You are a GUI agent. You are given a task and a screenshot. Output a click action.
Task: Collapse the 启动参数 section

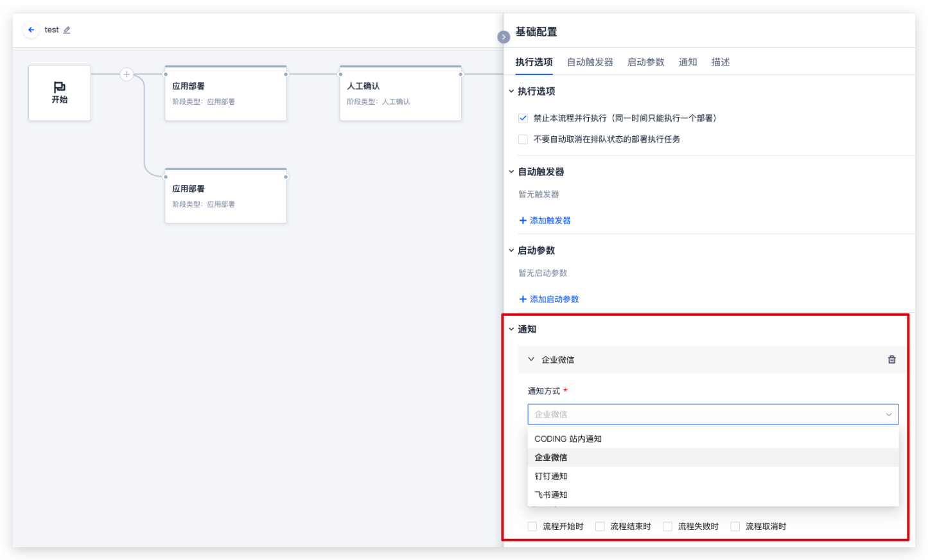[x=511, y=250]
